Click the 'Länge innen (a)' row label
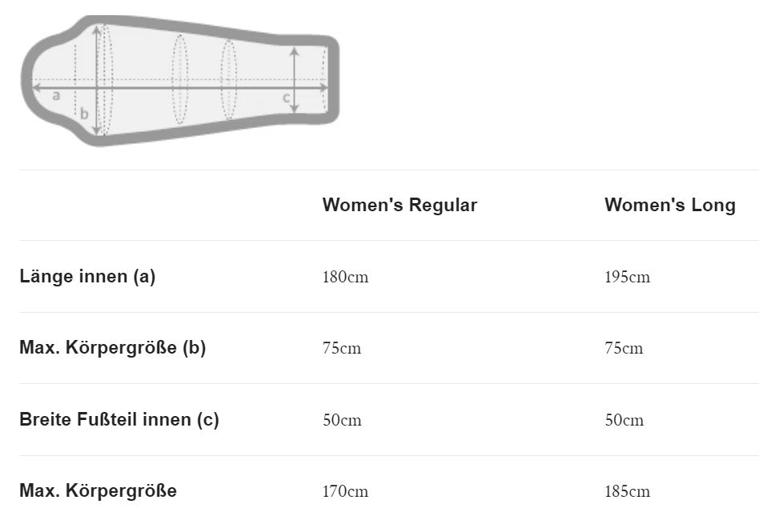 pos(87,277)
